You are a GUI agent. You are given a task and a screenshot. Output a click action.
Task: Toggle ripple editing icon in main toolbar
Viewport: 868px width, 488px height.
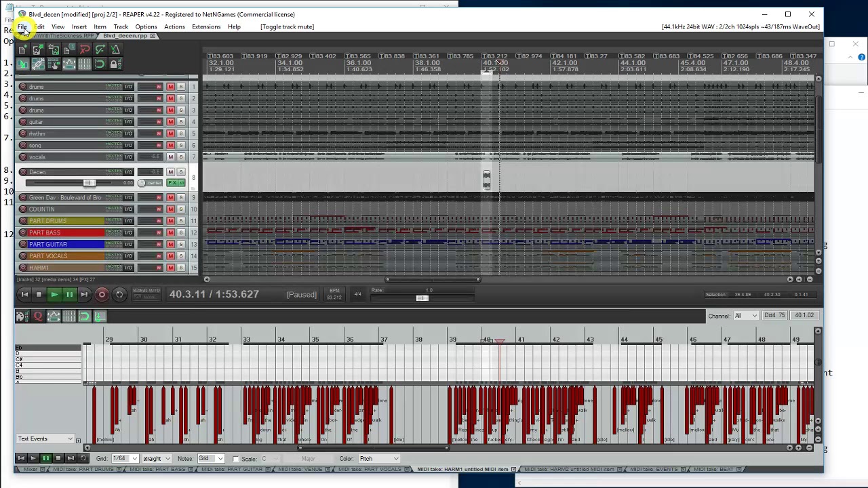click(x=54, y=64)
